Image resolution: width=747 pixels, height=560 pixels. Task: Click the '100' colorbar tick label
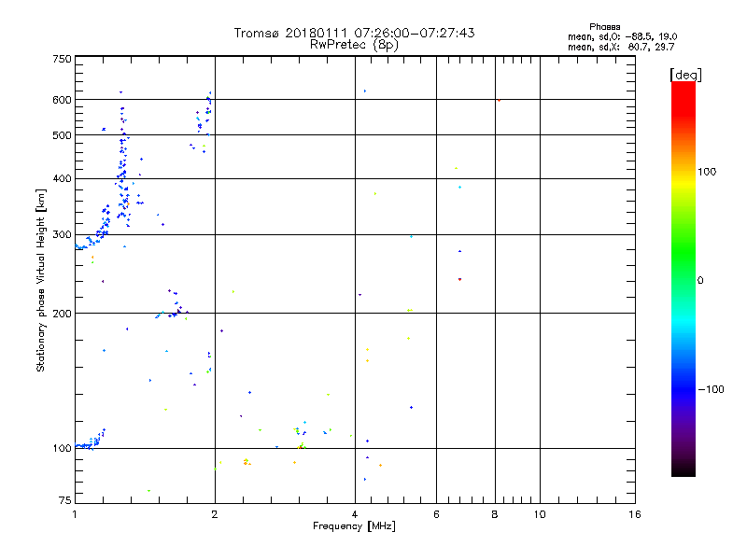point(707,172)
